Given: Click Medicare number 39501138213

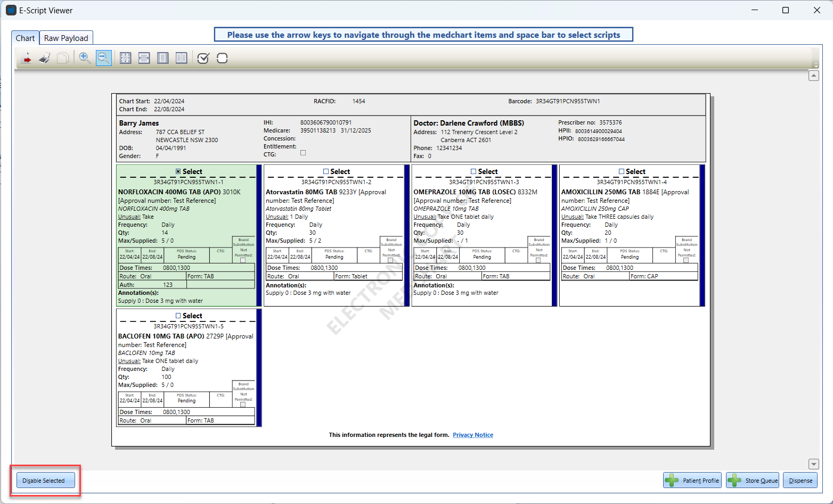Looking at the screenshot, I should pyautogui.click(x=318, y=130).
